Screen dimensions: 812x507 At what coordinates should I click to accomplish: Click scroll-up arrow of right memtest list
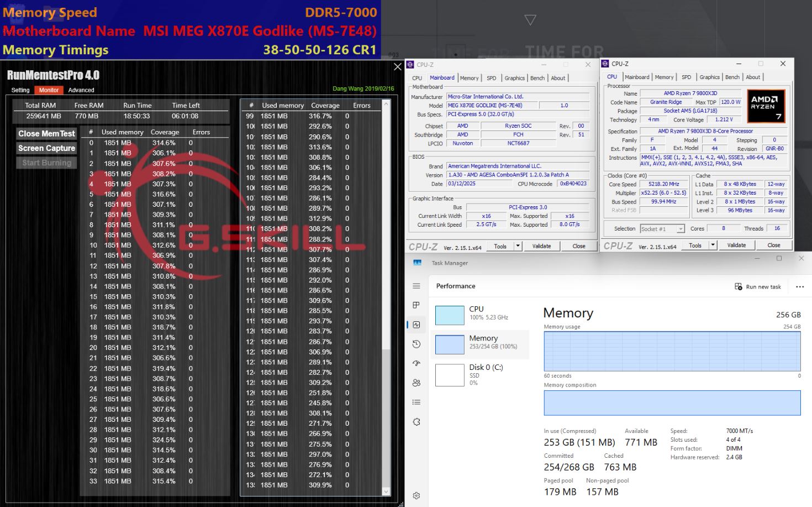coord(386,104)
